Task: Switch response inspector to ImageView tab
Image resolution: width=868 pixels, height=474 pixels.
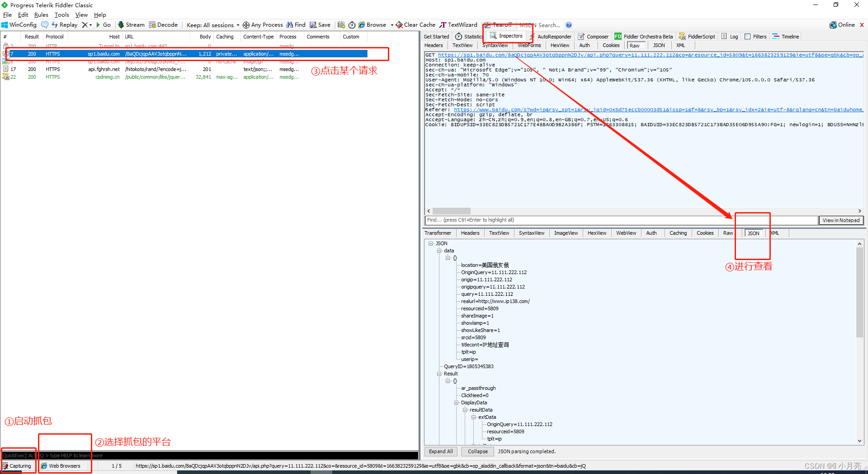Action: click(566, 233)
